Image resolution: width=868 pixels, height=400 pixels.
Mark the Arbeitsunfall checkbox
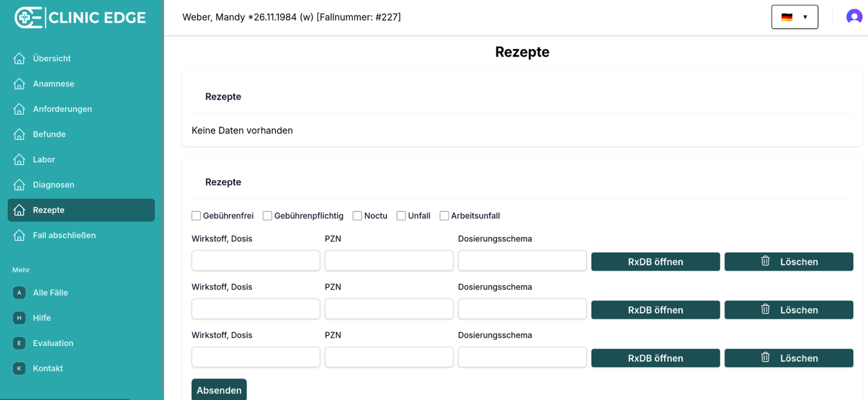click(x=444, y=216)
